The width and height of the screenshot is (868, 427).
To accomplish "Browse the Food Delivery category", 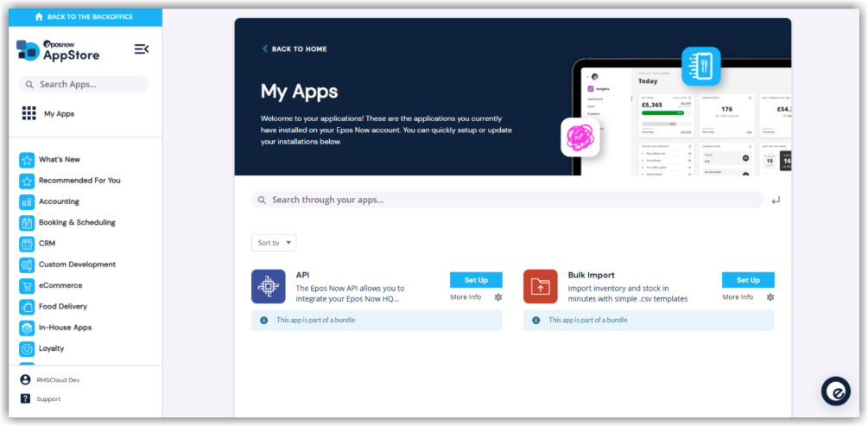I will pos(62,307).
